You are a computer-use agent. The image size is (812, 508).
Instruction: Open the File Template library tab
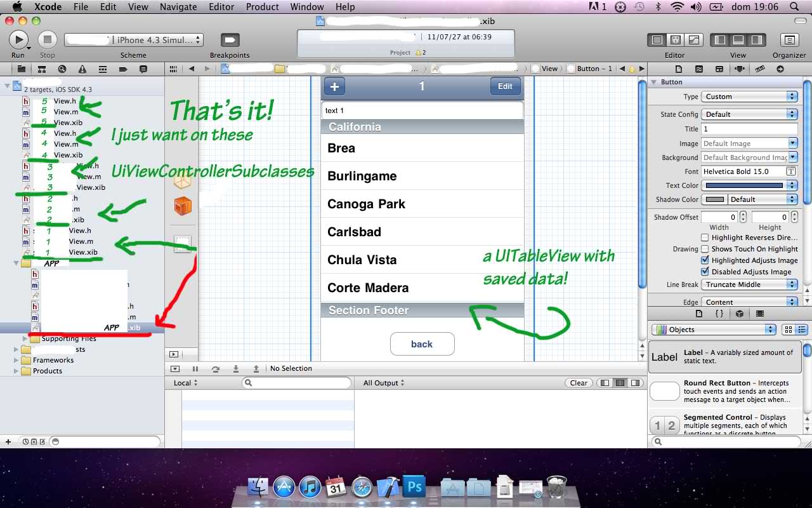click(x=699, y=314)
